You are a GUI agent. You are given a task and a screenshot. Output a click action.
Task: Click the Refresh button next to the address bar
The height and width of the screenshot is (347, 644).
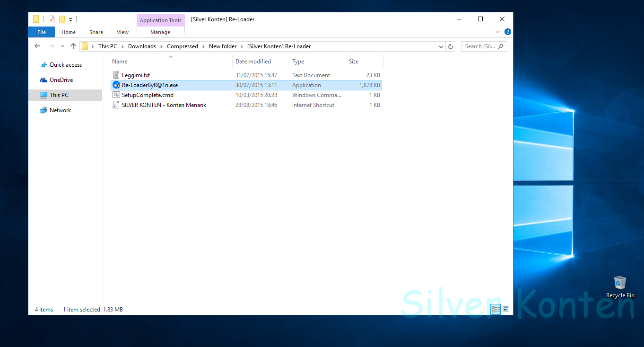click(450, 46)
